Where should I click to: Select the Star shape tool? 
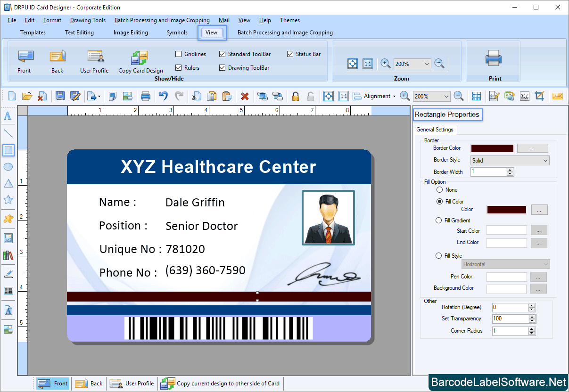coord(8,200)
